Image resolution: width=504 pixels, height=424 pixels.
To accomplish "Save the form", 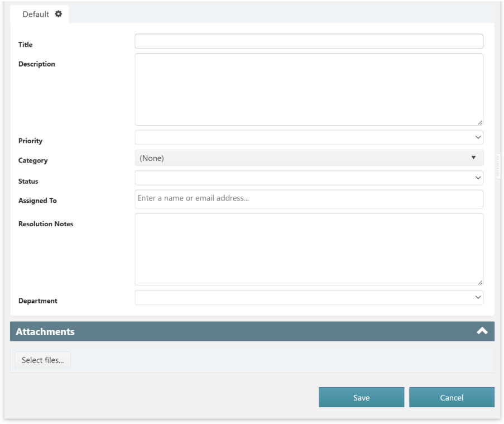I will click(361, 397).
